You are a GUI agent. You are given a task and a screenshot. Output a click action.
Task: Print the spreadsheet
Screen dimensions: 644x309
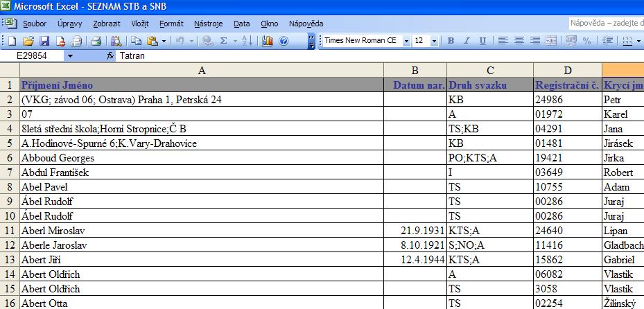pyautogui.click(x=96, y=41)
